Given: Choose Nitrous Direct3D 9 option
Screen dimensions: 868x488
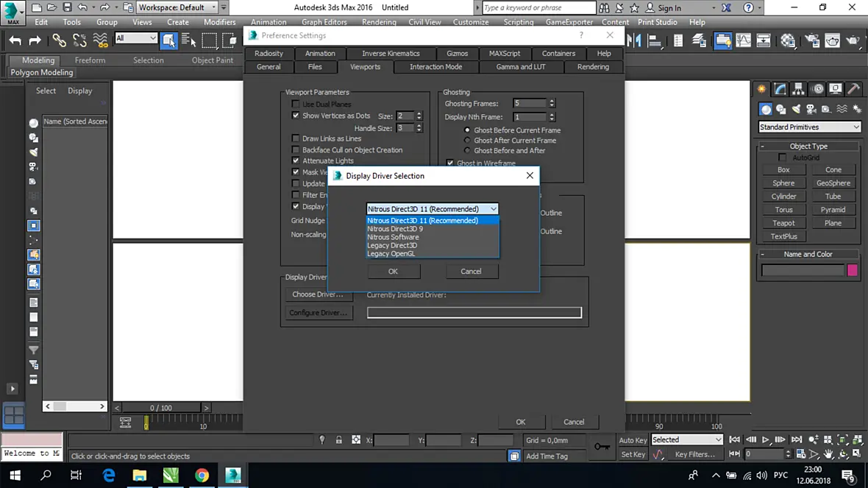Looking at the screenshot, I should [x=432, y=229].
